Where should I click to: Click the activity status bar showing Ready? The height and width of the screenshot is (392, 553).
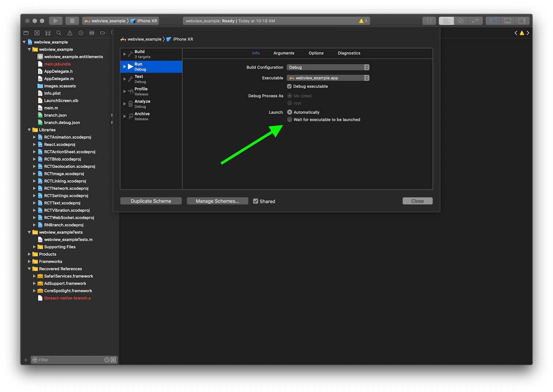(x=276, y=21)
